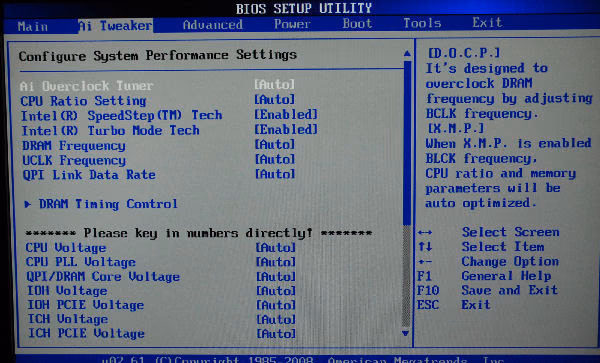Select Intel Turbo Mode Tech option
The height and width of the screenshot is (363, 600).
[x=110, y=130]
